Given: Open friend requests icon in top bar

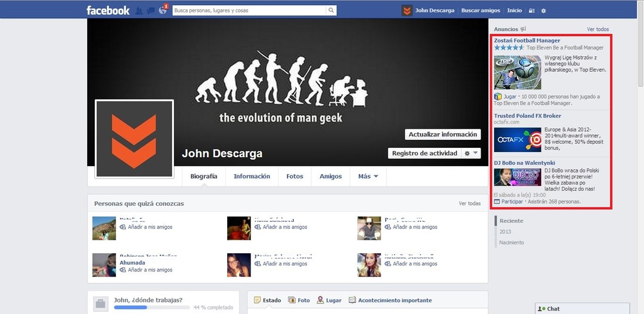Looking at the screenshot, I should 139,11.
